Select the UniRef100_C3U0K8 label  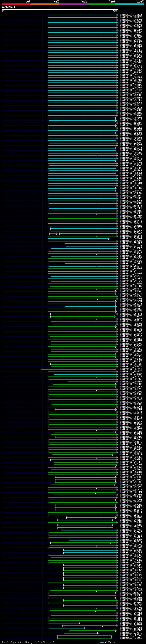[x=131, y=48]
